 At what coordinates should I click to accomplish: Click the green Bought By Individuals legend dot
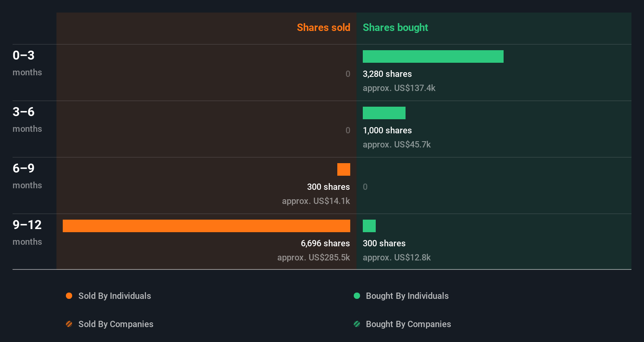tap(357, 296)
